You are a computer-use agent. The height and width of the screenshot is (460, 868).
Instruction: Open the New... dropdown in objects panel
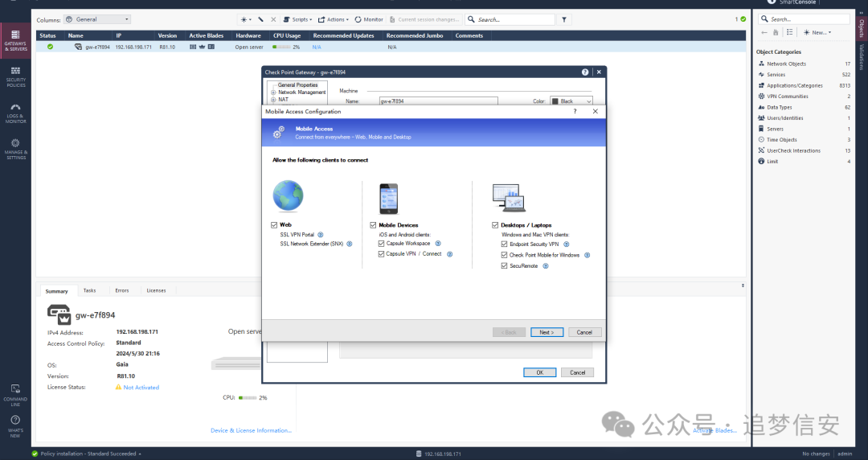point(817,33)
